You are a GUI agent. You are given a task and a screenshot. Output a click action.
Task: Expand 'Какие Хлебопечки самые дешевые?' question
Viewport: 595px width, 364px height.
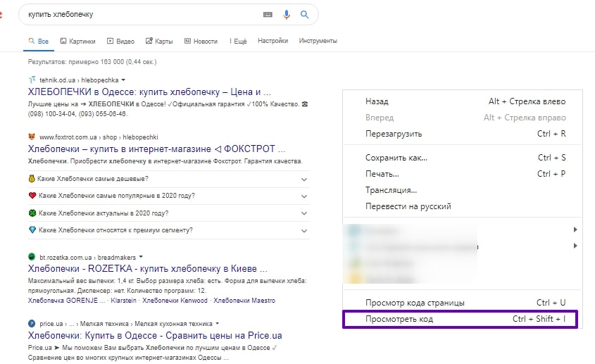coord(169,179)
